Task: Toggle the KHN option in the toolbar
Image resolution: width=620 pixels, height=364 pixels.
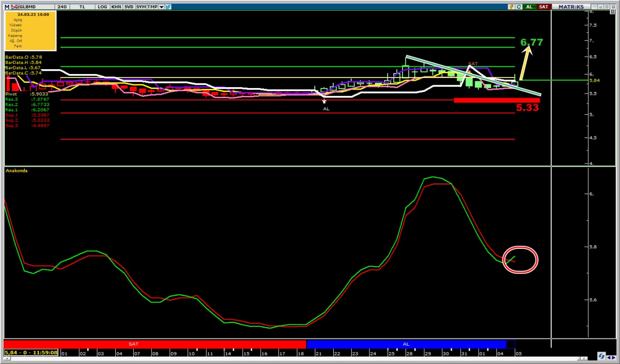Action: [116, 7]
